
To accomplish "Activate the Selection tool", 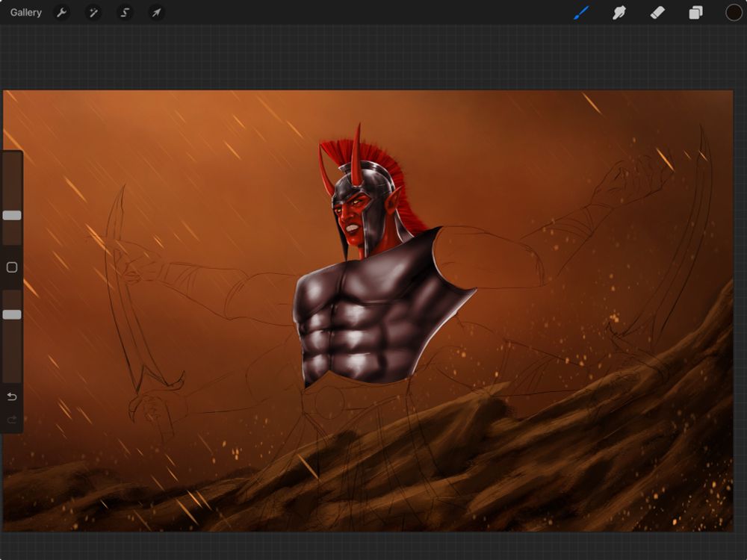I will point(125,13).
